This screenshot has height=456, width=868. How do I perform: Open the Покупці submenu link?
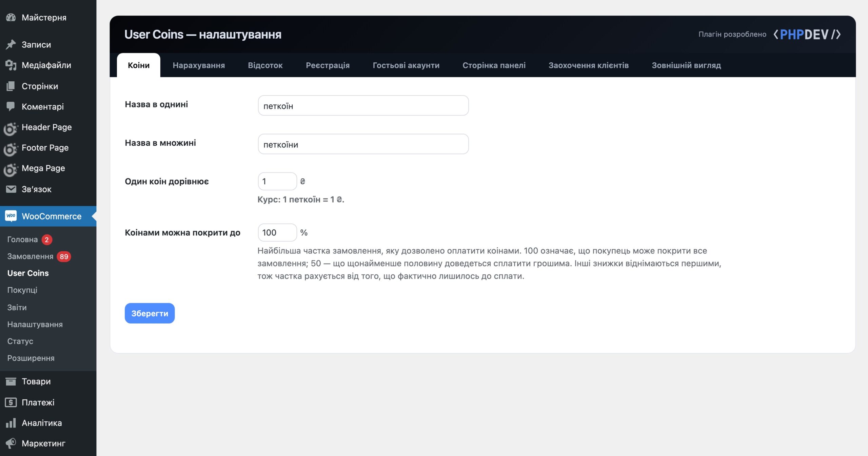pyautogui.click(x=22, y=290)
